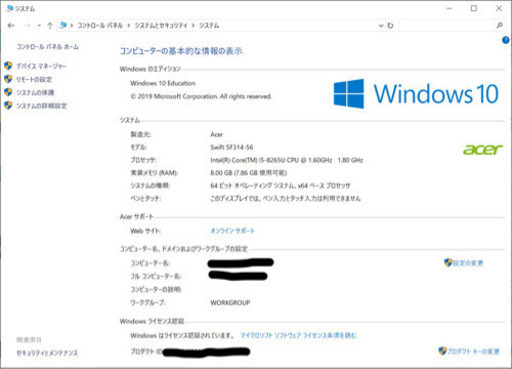Click the forward navigation arrow
This screenshot has width=512, height=369.
(x=27, y=25)
